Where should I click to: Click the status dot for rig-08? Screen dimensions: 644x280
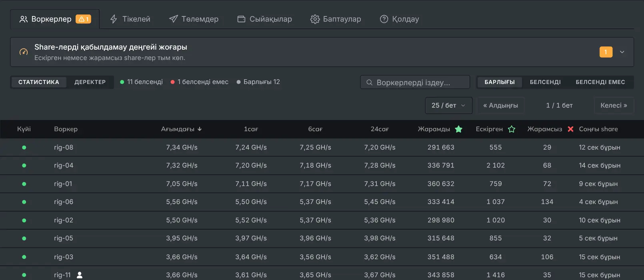tap(24, 148)
